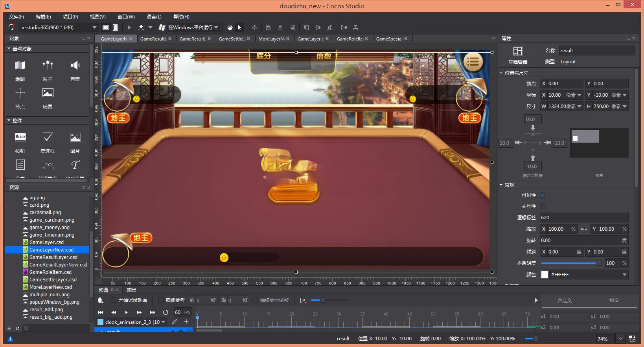This screenshot has height=347, width=644.
Task: Click the Sprite (精灵) object icon
Action: [x=48, y=93]
